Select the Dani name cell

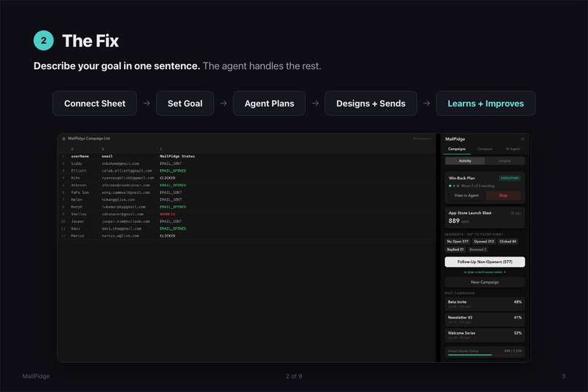pyautogui.click(x=75, y=229)
